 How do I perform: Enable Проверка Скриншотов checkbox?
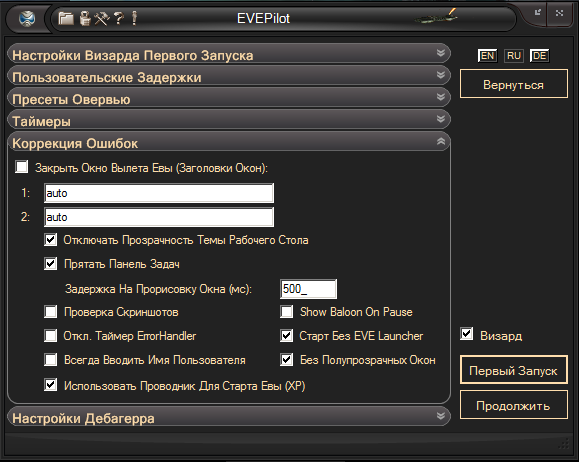[51, 312]
